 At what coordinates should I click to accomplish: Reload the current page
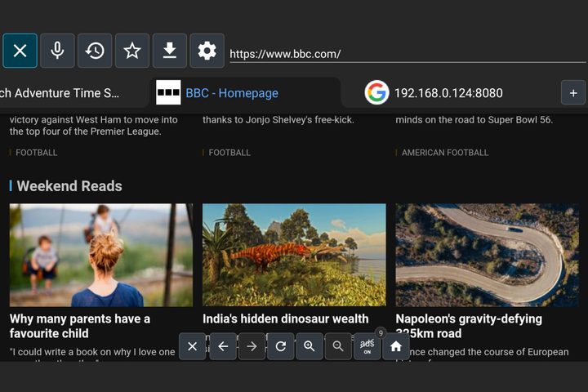pyautogui.click(x=280, y=346)
